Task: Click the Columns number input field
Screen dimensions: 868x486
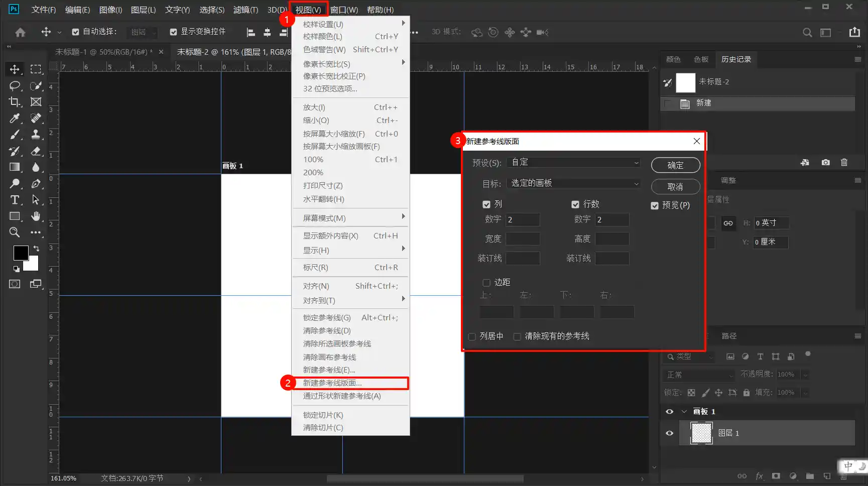Action: 523,219
